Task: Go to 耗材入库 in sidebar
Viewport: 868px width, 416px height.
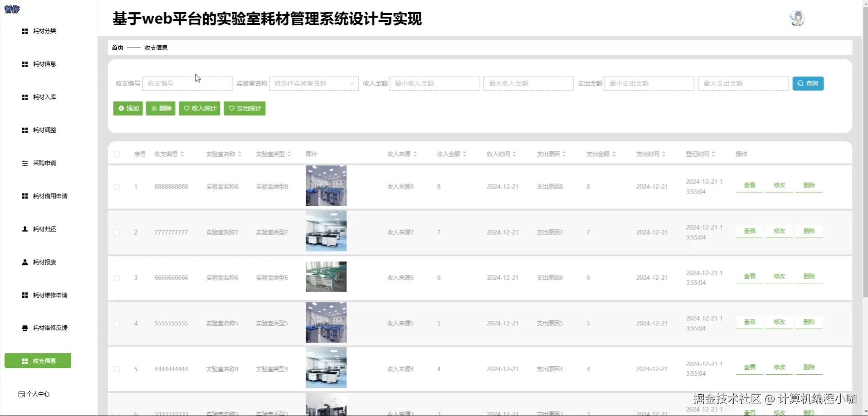Action: pyautogui.click(x=39, y=97)
